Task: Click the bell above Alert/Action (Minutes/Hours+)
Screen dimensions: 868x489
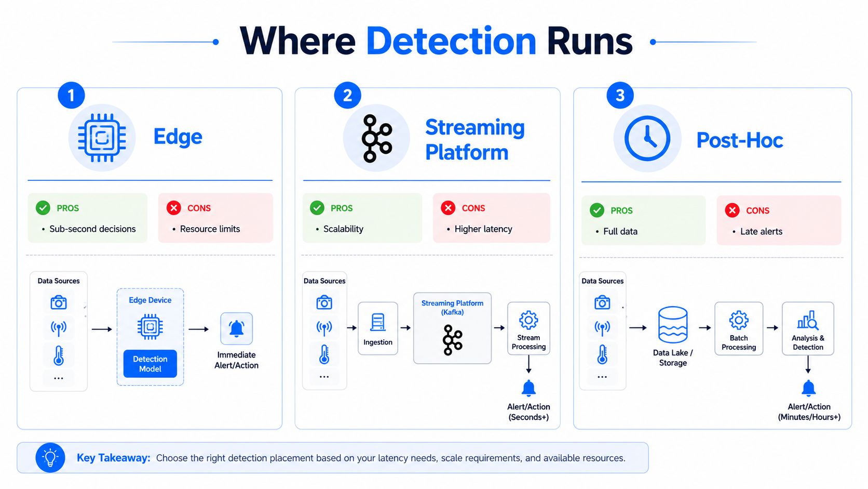Action: pos(809,388)
